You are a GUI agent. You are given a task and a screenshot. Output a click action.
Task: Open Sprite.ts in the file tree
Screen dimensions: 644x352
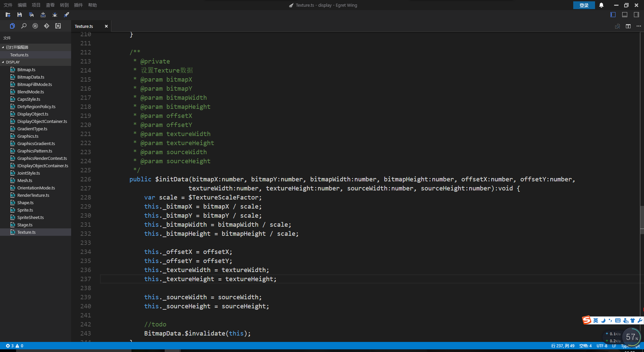click(x=36, y=210)
